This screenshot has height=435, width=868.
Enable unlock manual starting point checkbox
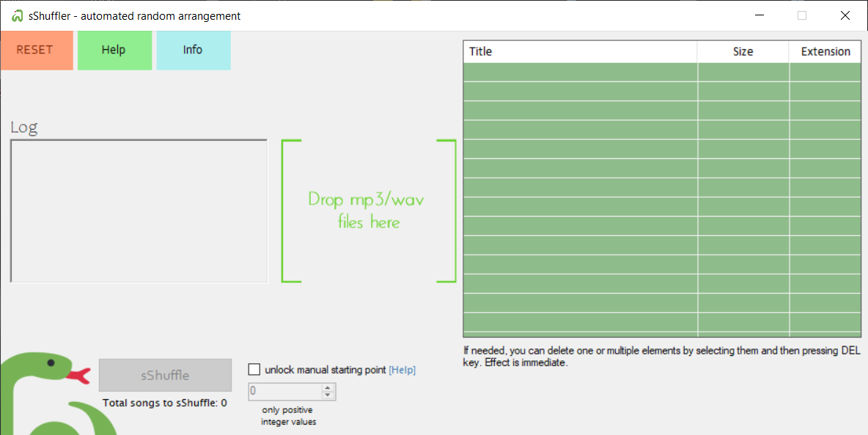point(254,369)
